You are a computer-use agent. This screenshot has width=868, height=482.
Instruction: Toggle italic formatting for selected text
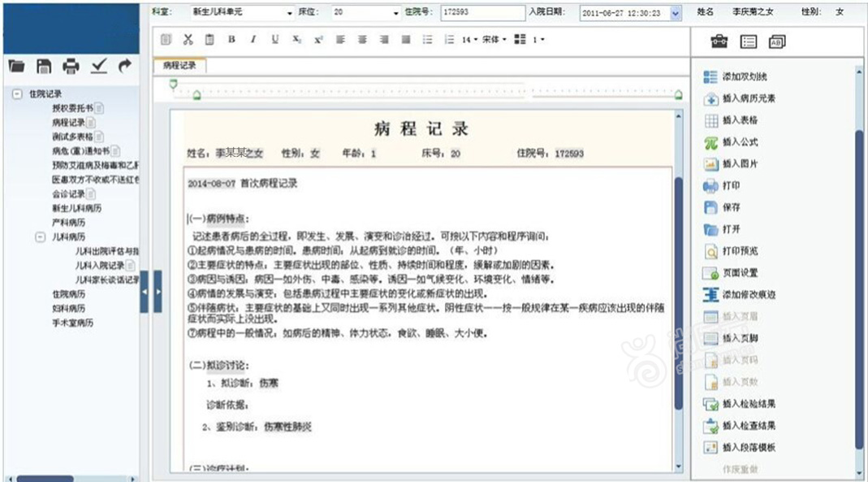[x=253, y=37]
